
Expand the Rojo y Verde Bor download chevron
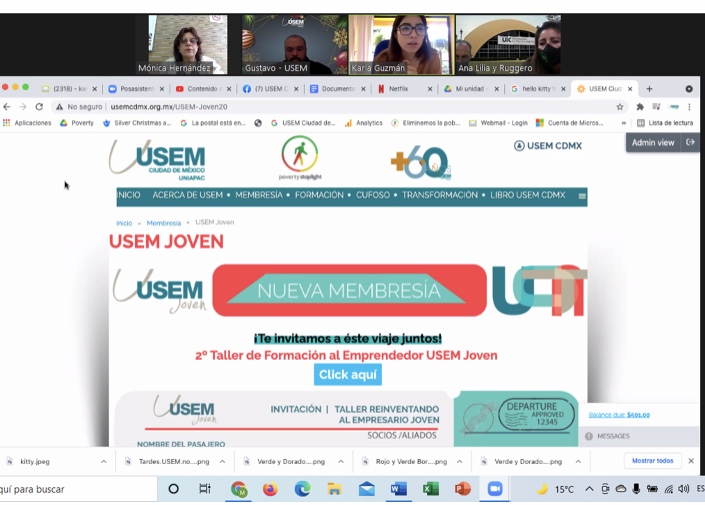click(460, 461)
